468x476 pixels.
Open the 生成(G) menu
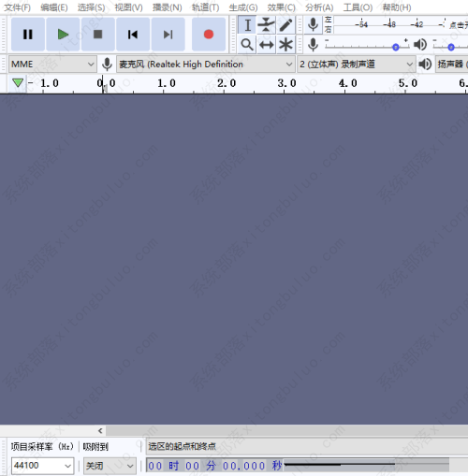(x=243, y=7)
